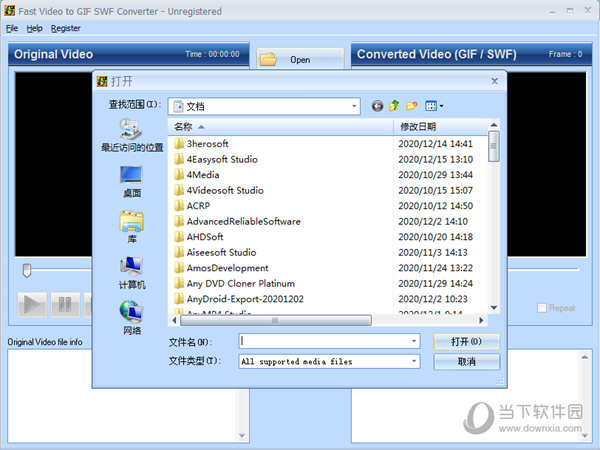Open the Help menu
Viewport: 600px width, 450px height.
34,28
